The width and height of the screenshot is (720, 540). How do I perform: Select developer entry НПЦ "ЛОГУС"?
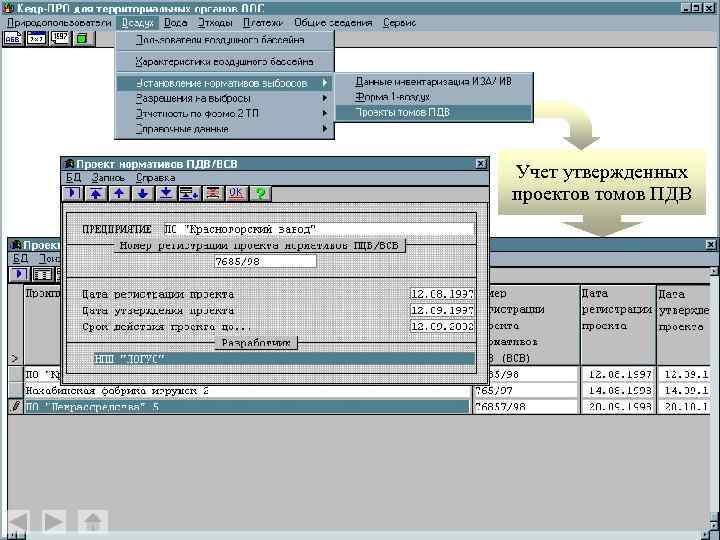(284, 359)
